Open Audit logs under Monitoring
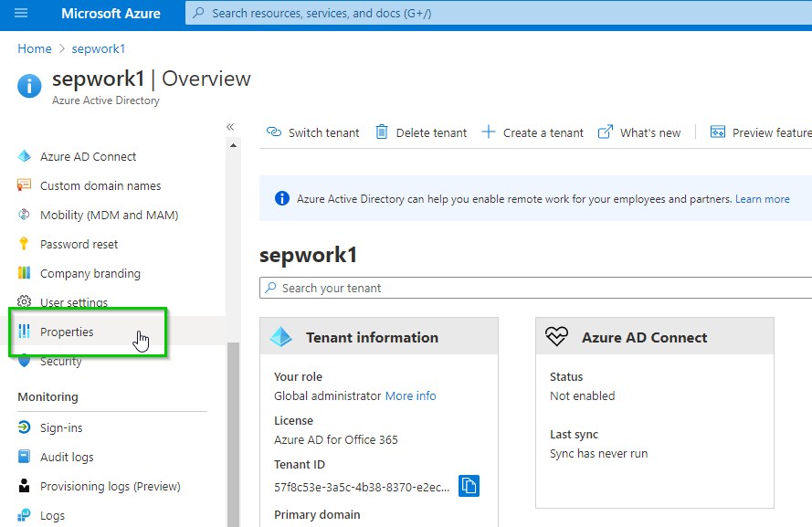Screen dimensions: 812x527 [67, 457]
